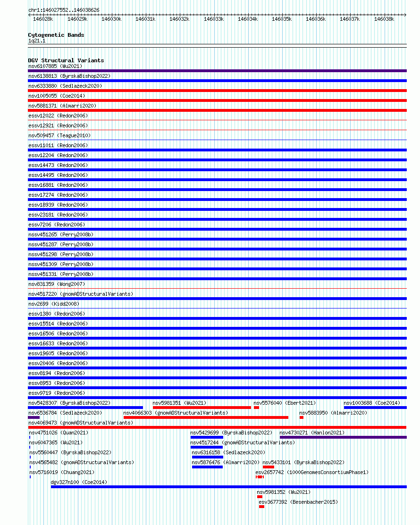Click essv14473 (Redon2006) label

pos(58,165)
